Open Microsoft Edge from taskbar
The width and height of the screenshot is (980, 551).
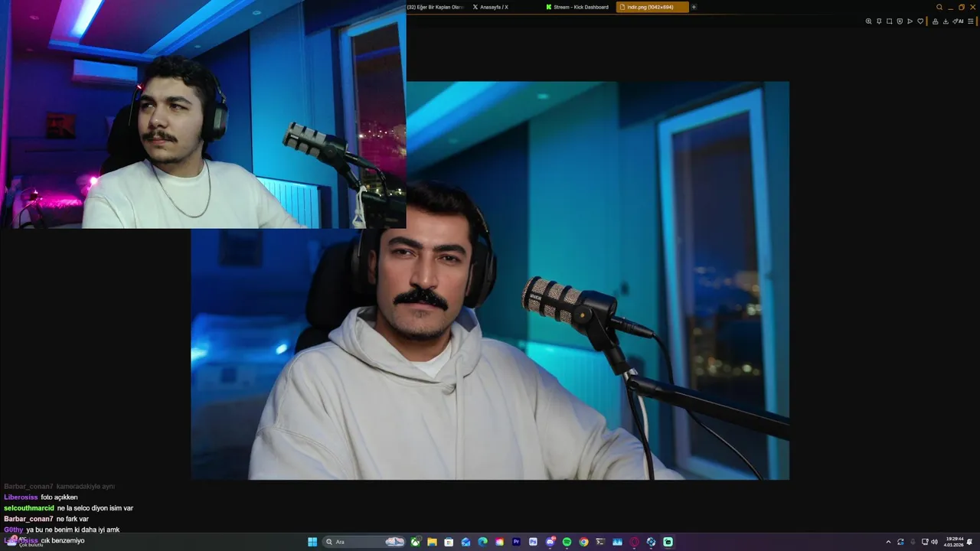pos(482,542)
